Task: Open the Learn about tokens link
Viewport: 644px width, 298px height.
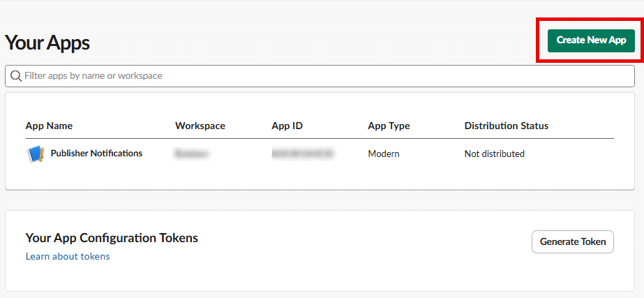Action: (x=68, y=256)
